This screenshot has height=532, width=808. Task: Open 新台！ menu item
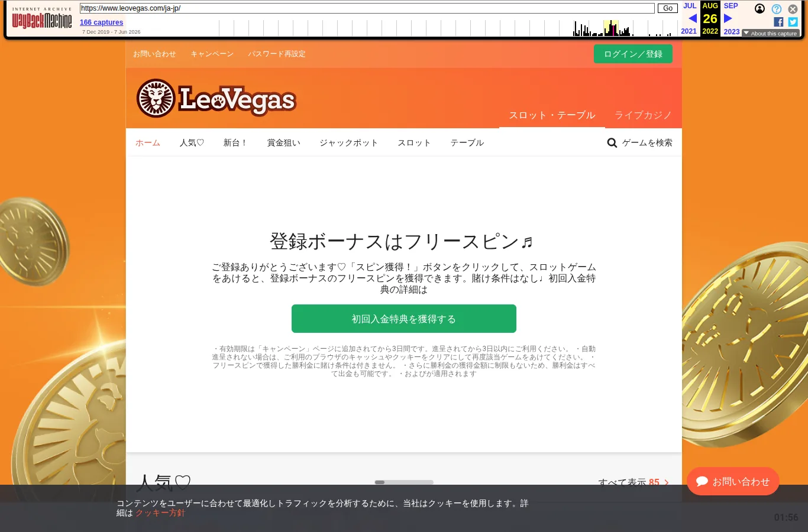(x=235, y=142)
